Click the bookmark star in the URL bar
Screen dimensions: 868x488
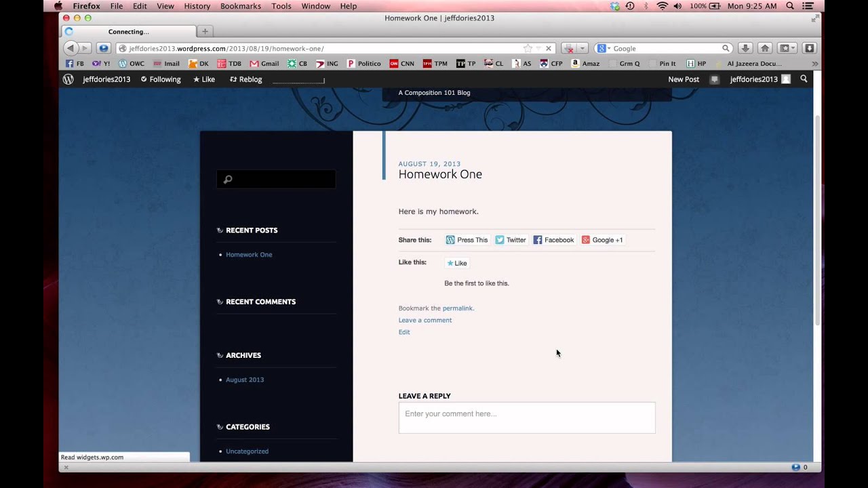tap(528, 48)
